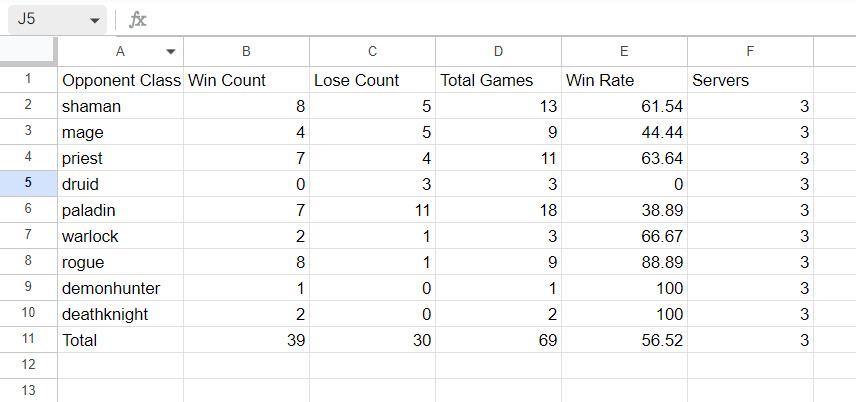856x402 pixels.
Task: Select column E header
Action: pyautogui.click(x=624, y=51)
